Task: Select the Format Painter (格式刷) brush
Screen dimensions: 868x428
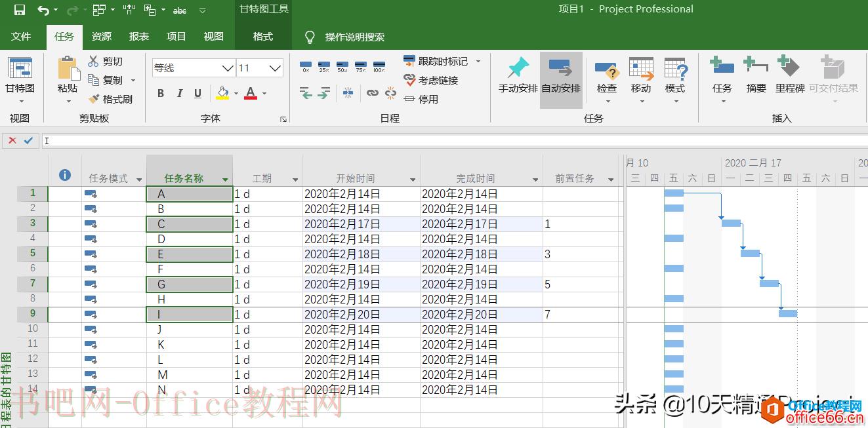Action: [x=93, y=99]
